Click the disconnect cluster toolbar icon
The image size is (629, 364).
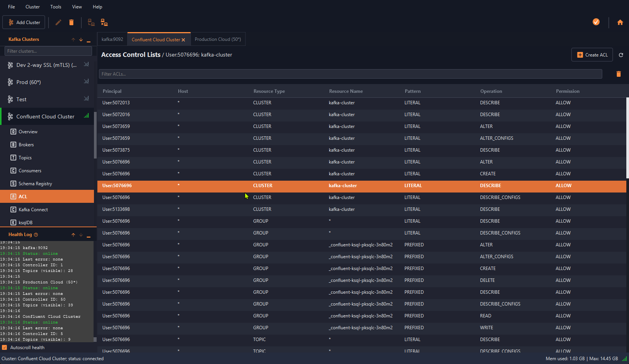104,22
